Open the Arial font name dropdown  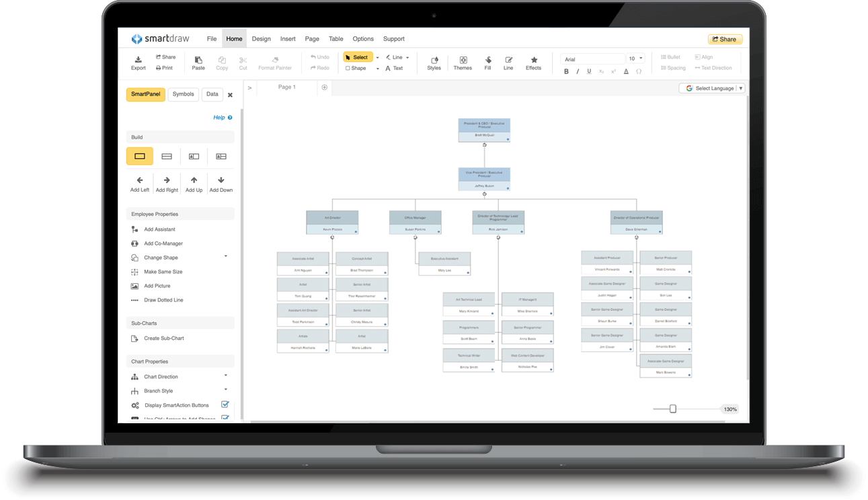click(x=592, y=59)
